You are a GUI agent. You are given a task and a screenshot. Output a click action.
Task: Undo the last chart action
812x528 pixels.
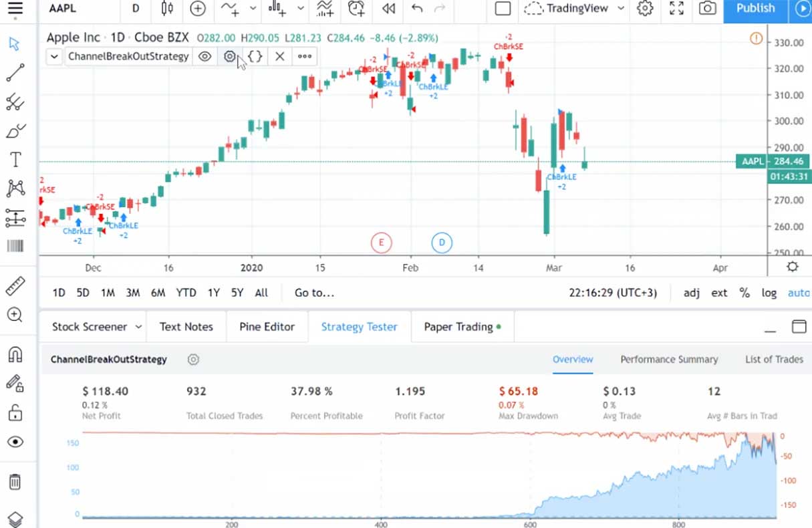(418, 9)
